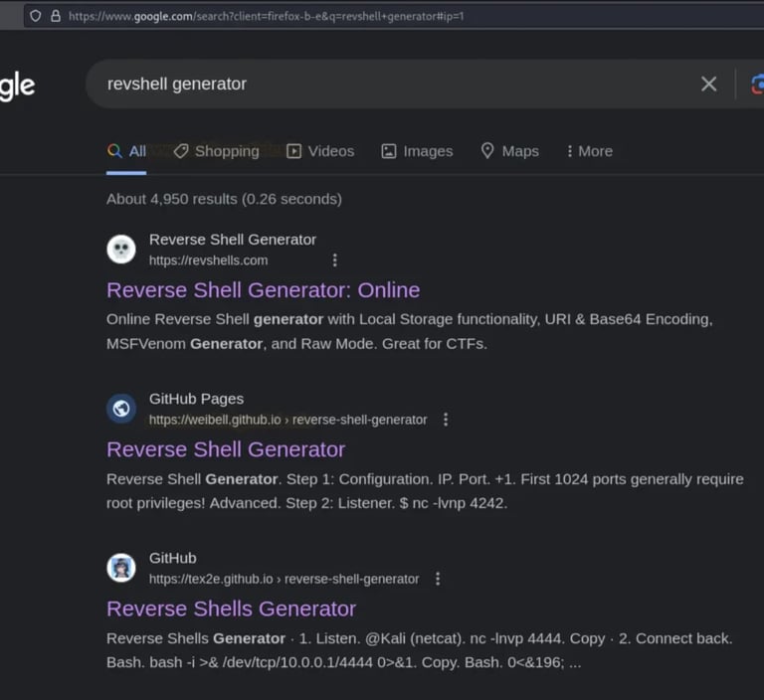Open the Reverse Shells Generator title link
Screen dimensions: 764x700
[x=232, y=609]
